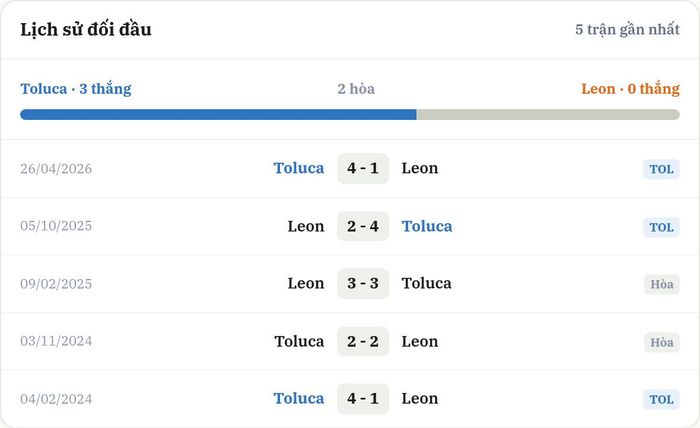Click the TOL badge for 26/04/2026 match
This screenshot has height=428, width=700.
[x=661, y=169]
